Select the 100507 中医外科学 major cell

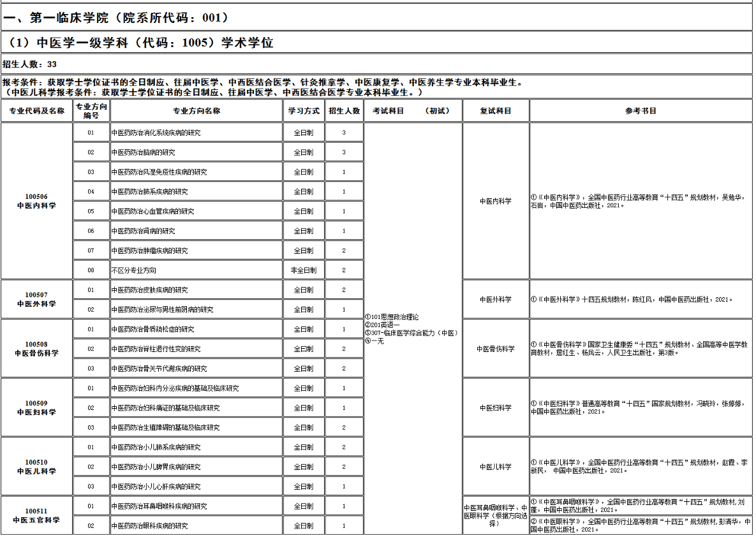click(x=36, y=299)
